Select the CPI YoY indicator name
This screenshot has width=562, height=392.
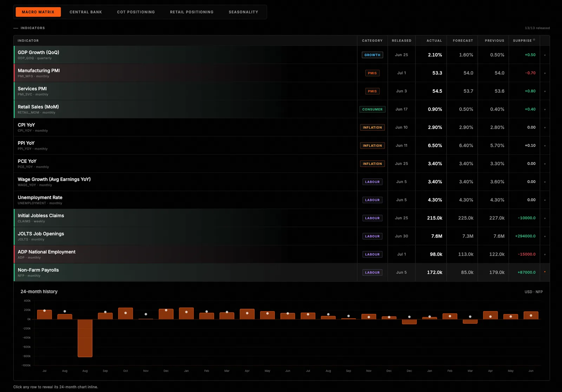tap(26, 125)
